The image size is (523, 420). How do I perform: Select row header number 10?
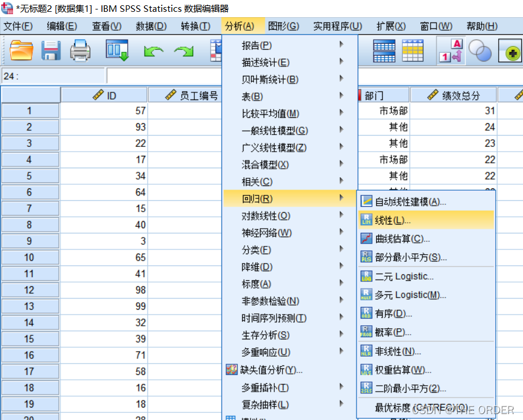coord(30,257)
